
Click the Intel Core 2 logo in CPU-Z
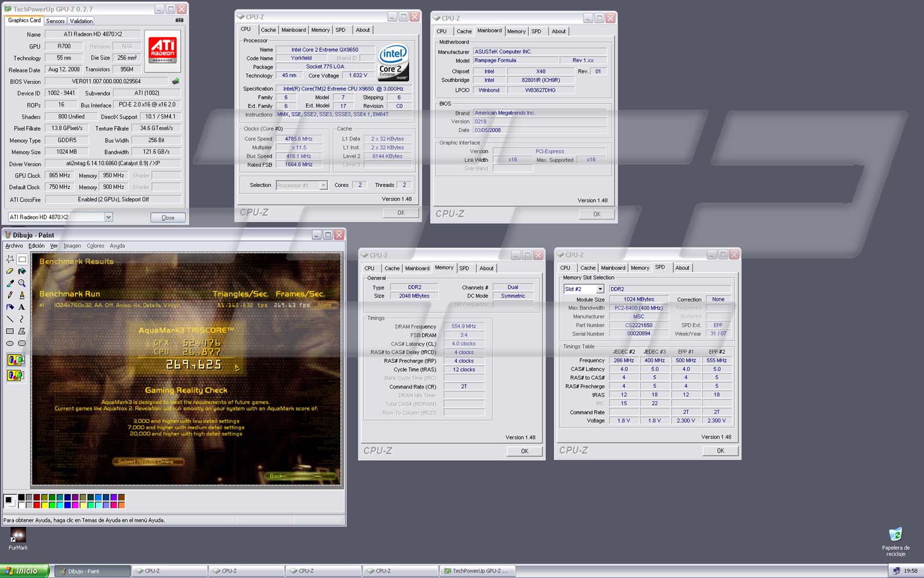point(393,62)
